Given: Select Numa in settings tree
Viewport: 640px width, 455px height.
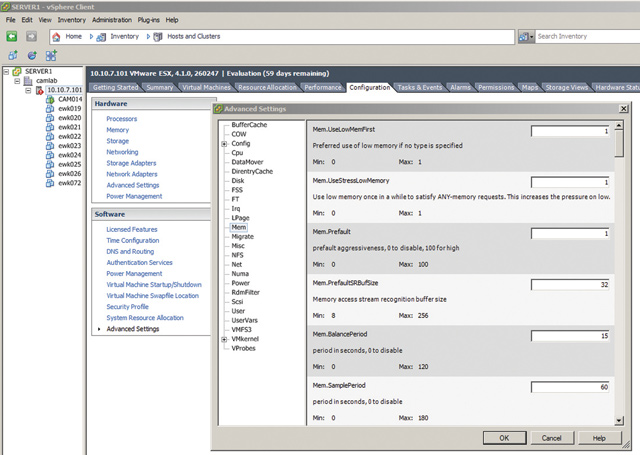Looking at the screenshot, I should (240, 274).
